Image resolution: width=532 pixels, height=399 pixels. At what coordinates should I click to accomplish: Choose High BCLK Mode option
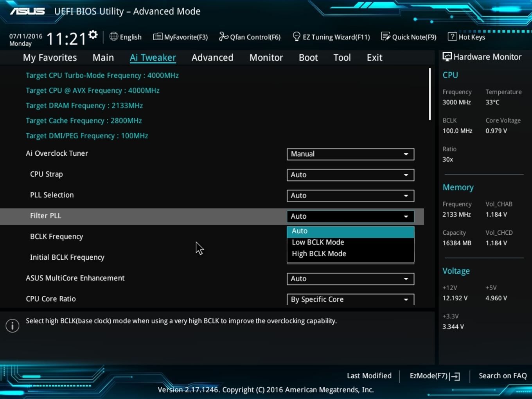350,254
